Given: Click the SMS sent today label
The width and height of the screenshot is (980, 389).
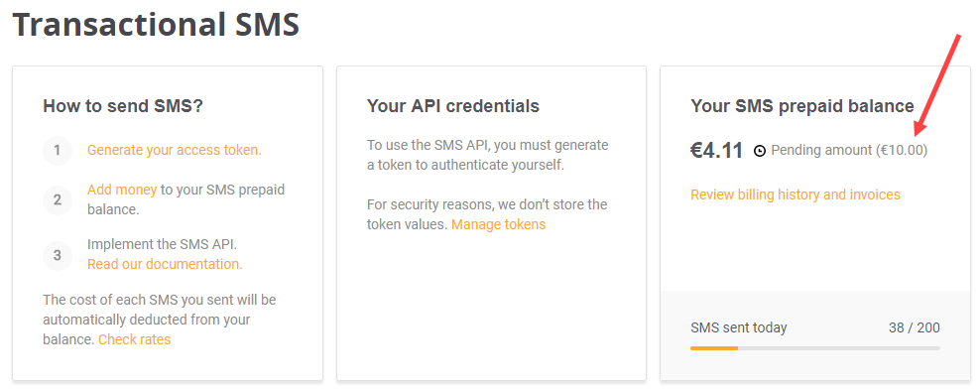Looking at the screenshot, I should click(738, 327).
